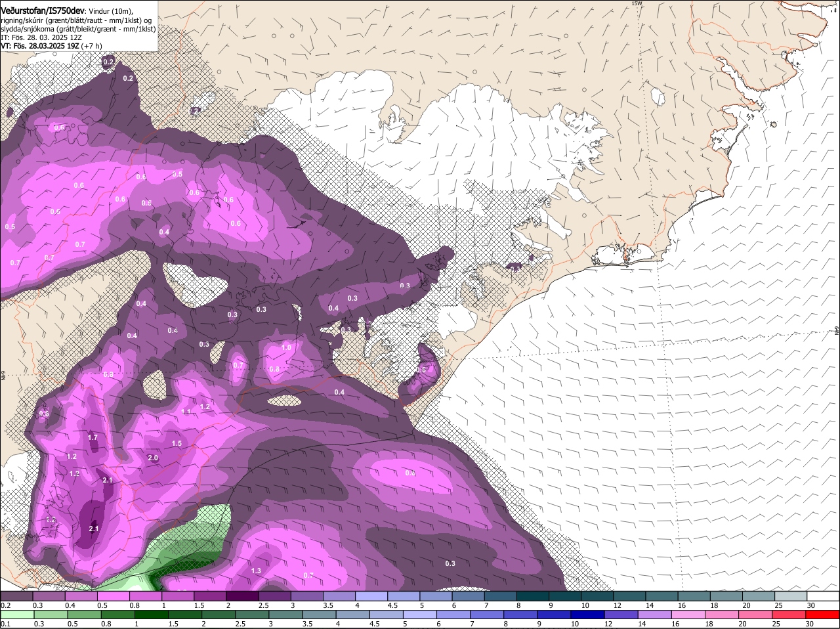
Task: Select the 'IT: Fös. 28. 03. 2025 12Z' line
Action: pyautogui.click(x=41, y=38)
